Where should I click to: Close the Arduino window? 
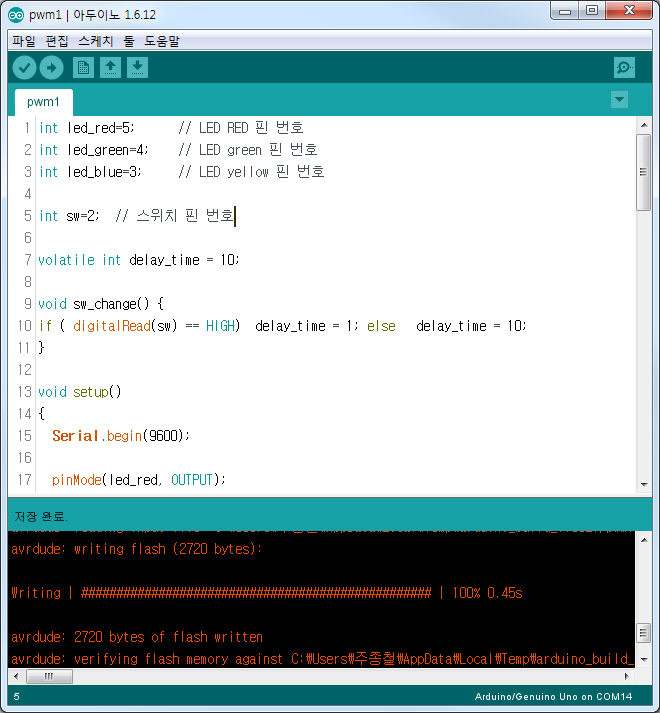[x=629, y=11]
